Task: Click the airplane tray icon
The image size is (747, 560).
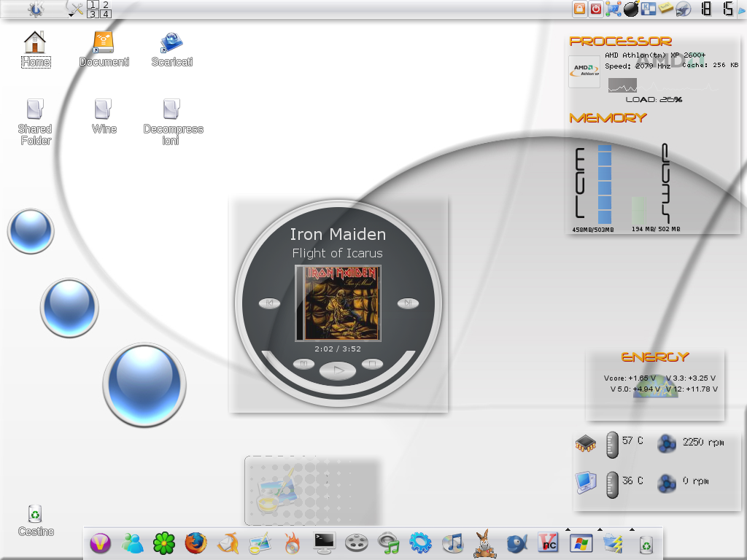Action: click(x=683, y=9)
